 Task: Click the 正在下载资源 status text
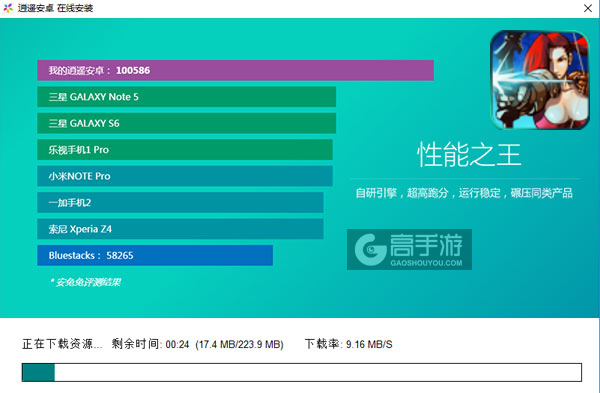(x=62, y=344)
